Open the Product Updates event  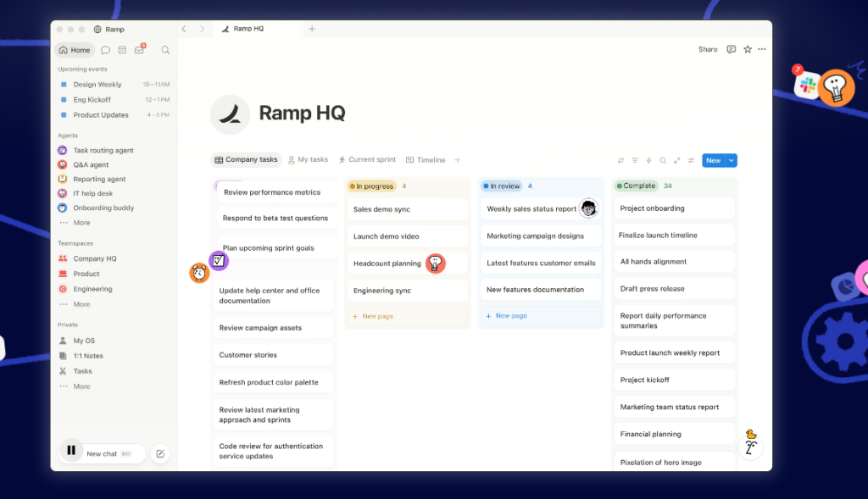coord(114,115)
